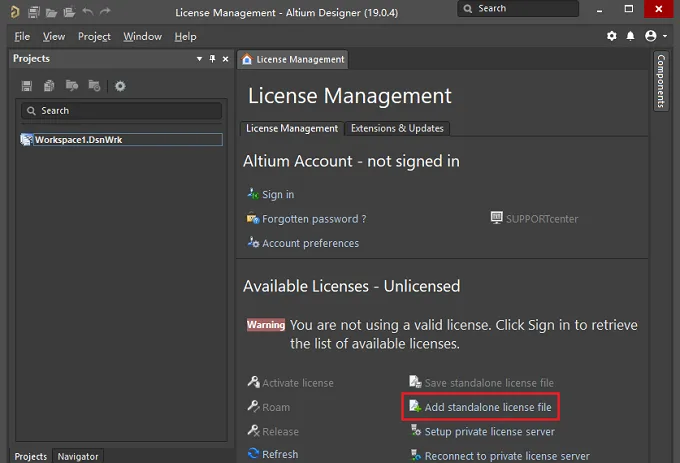Image resolution: width=680 pixels, height=463 pixels.
Task: Click the Setup private license server icon
Action: (416, 430)
